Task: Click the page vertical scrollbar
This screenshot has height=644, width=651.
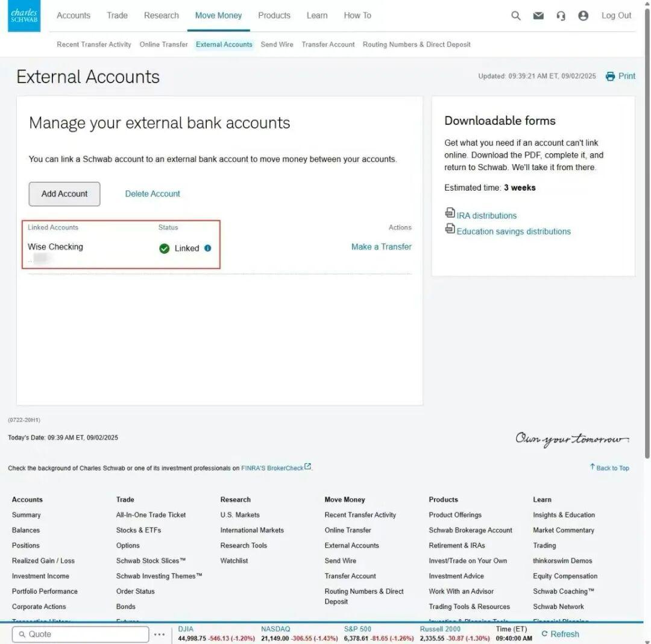Action: 647,233
